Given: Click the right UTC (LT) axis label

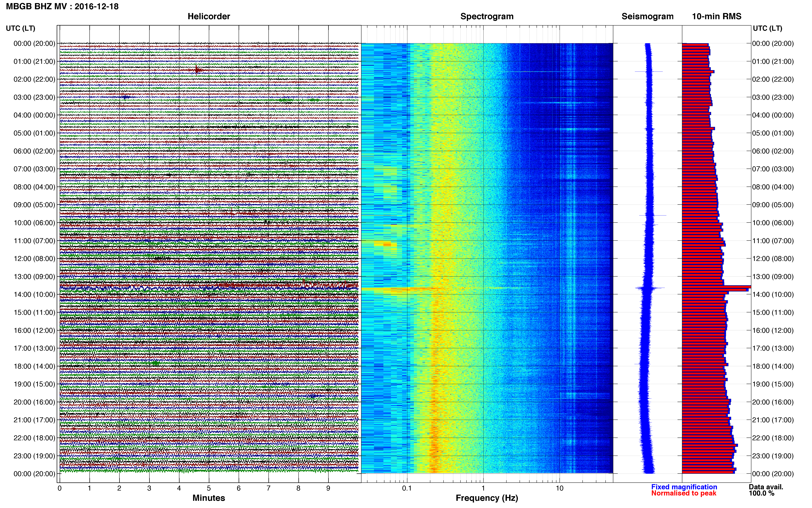Looking at the screenshot, I should (x=768, y=28).
